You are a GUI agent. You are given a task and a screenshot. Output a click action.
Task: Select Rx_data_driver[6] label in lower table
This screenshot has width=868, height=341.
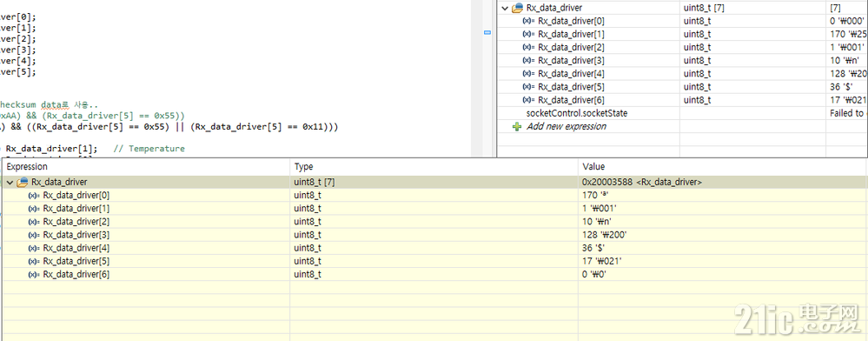point(76,275)
